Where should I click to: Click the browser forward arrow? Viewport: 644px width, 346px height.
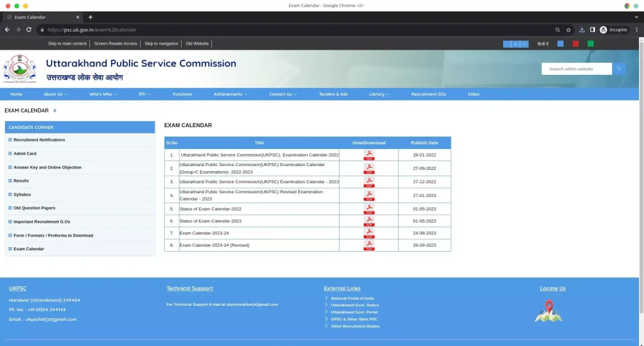[x=18, y=30]
